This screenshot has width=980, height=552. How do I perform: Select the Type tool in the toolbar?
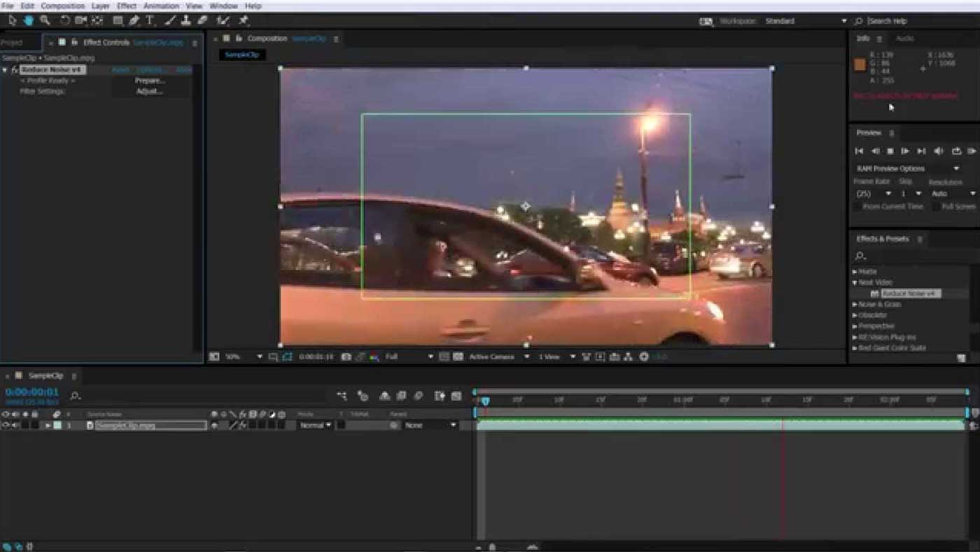click(150, 20)
